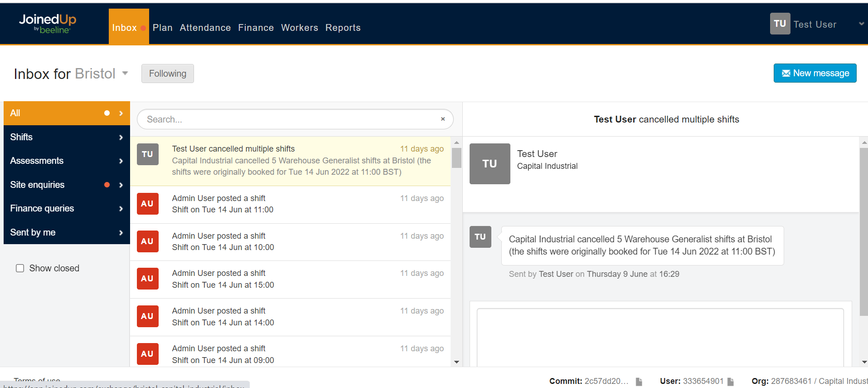Clear search using the x icon

pyautogui.click(x=443, y=119)
